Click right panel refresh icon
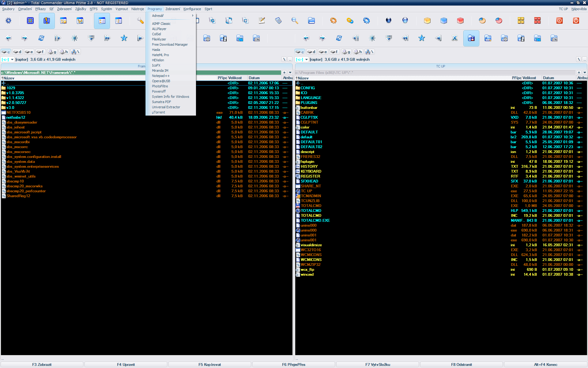The height and width of the screenshot is (368, 588). tap(339, 38)
